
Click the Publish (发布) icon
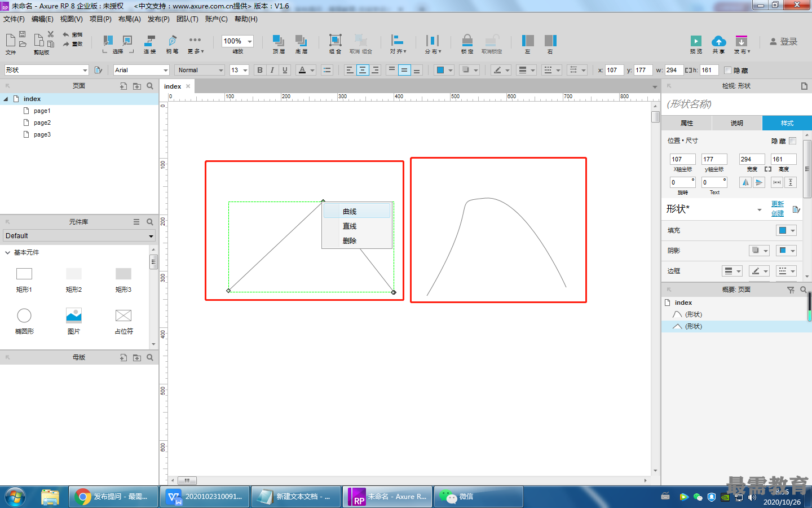(x=741, y=41)
